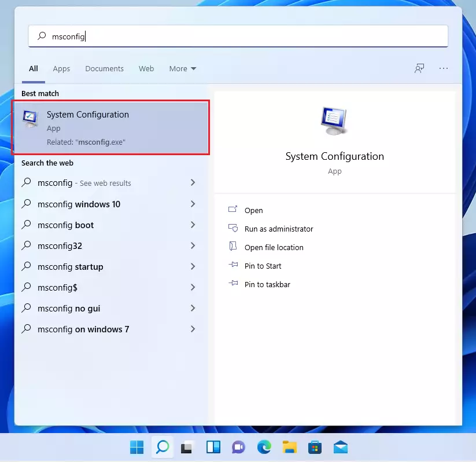Expand the More filter dropdown

pyautogui.click(x=182, y=69)
